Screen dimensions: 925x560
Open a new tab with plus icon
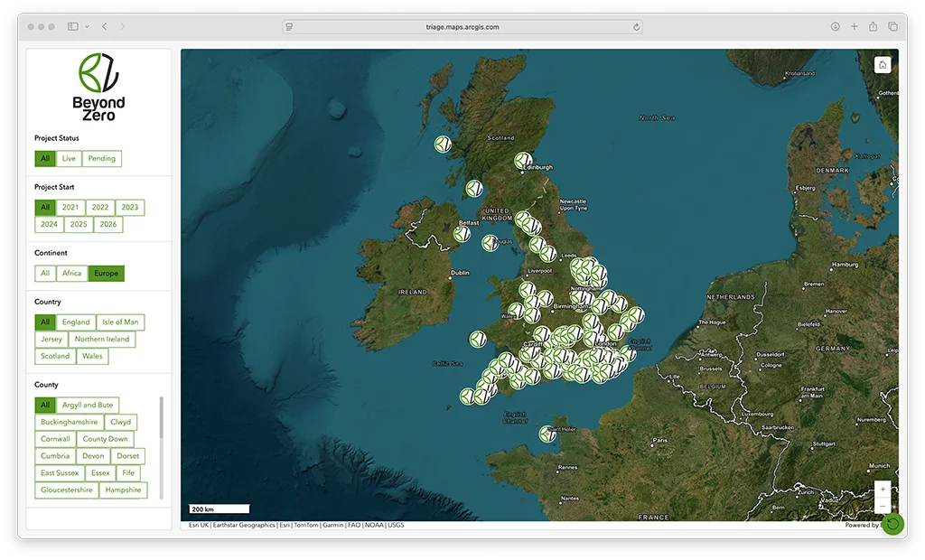(x=854, y=26)
